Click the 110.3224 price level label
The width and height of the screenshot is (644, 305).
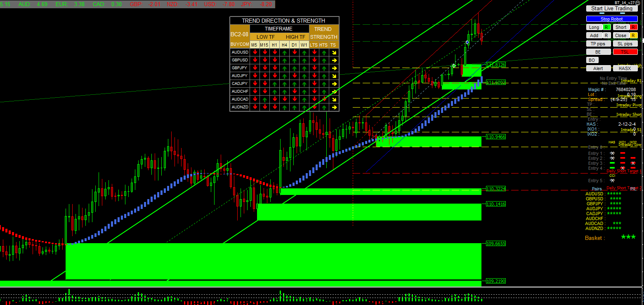click(496, 189)
